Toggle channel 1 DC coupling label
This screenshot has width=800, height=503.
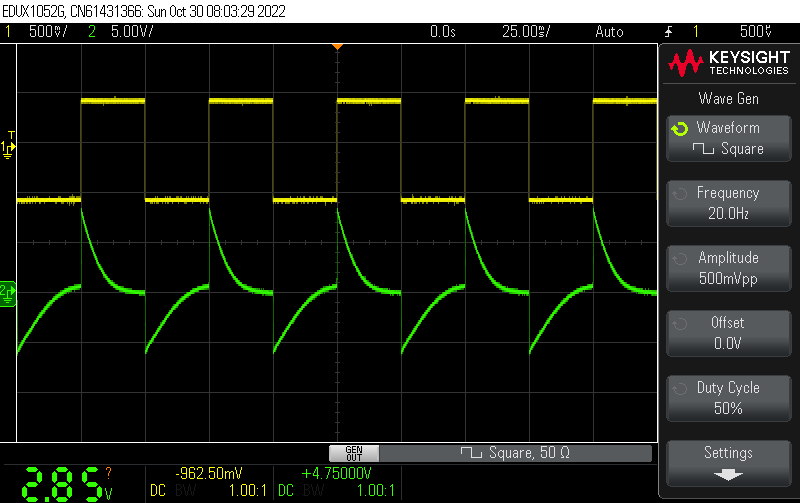tap(158, 491)
